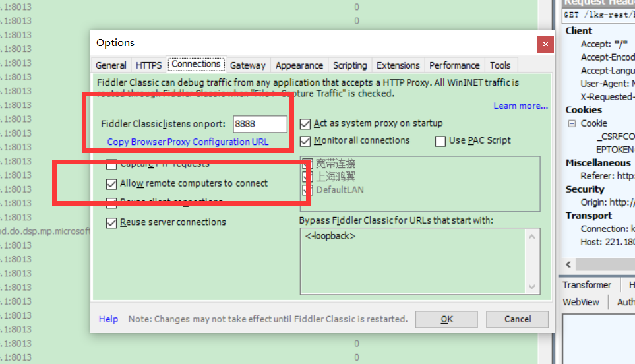Click headers panel scroll left arrow
The image size is (635, 364).
pos(568,264)
